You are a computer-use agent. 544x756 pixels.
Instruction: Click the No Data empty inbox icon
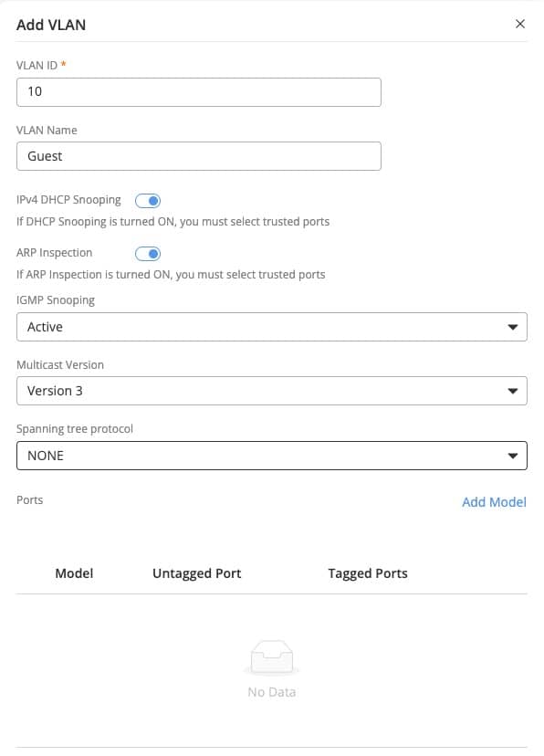pos(272,657)
